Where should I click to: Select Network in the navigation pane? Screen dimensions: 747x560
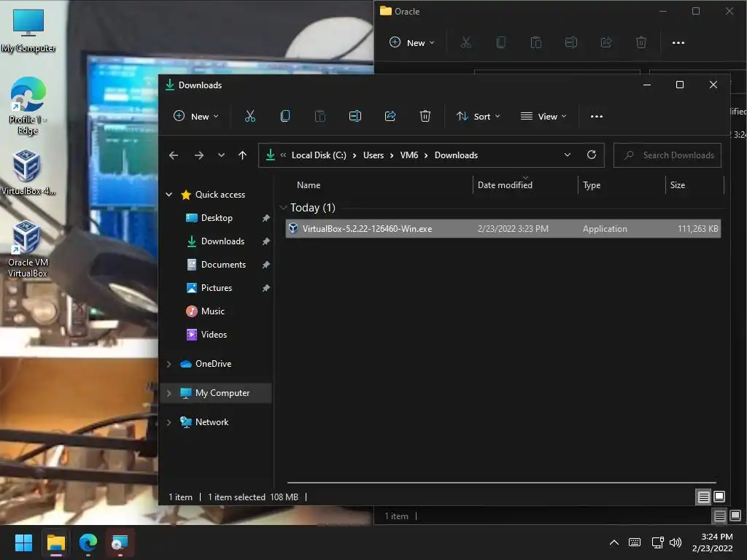click(x=212, y=422)
